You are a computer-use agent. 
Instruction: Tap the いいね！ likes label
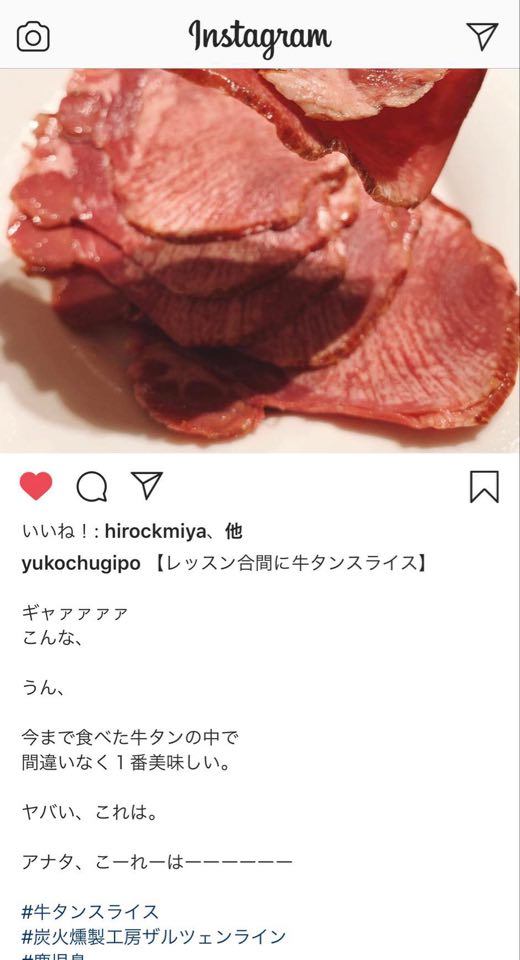pos(61,532)
